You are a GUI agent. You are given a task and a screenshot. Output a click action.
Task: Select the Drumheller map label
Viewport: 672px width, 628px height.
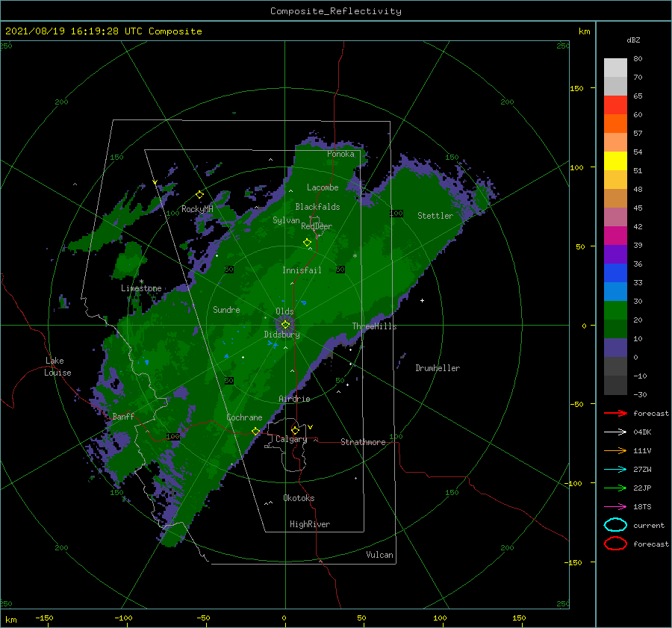click(438, 368)
